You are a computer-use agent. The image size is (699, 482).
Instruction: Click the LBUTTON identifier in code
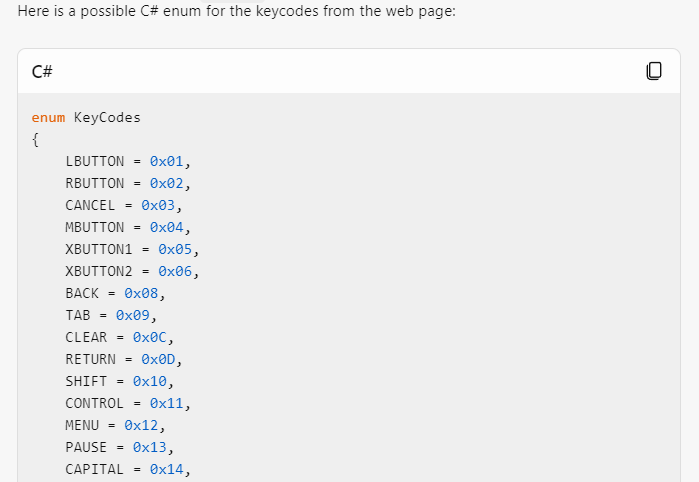coord(95,161)
